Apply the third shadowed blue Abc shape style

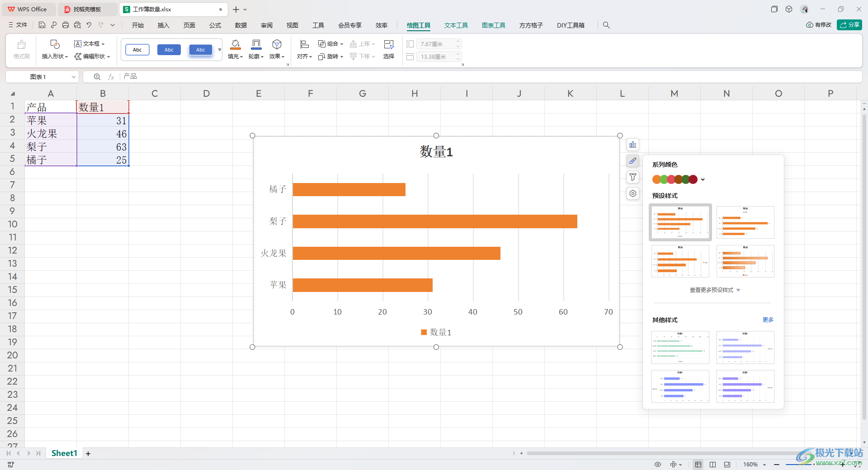(201, 50)
